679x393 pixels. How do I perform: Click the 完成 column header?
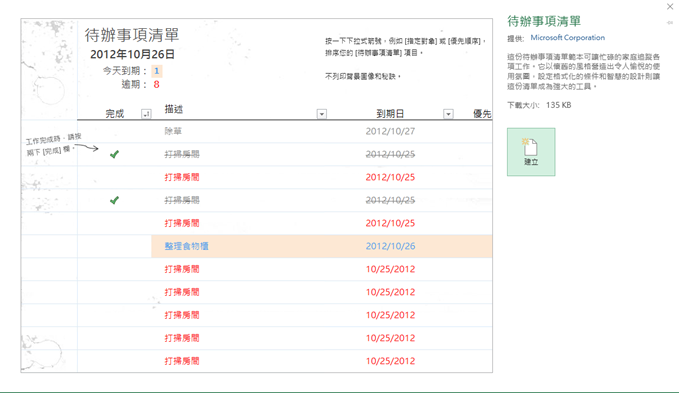point(115,114)
